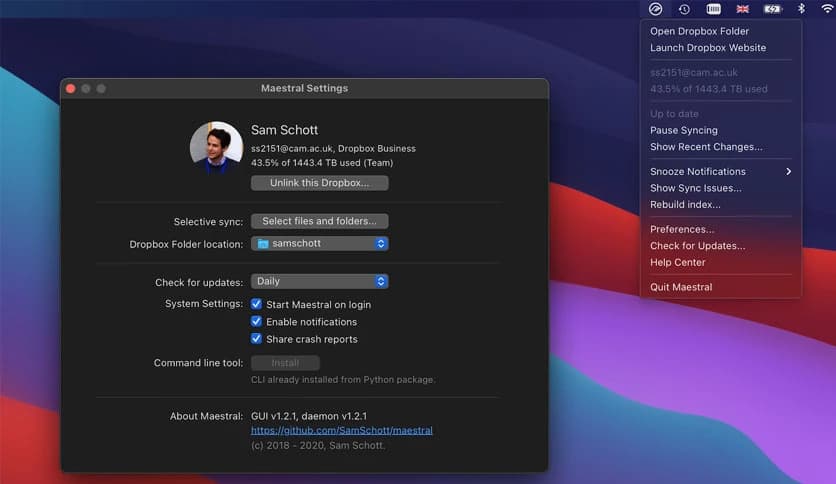Click the blue folder icon beside samschott
Image resolution: width=836 pixels, height=484 pixels.
tap(263, 243)
